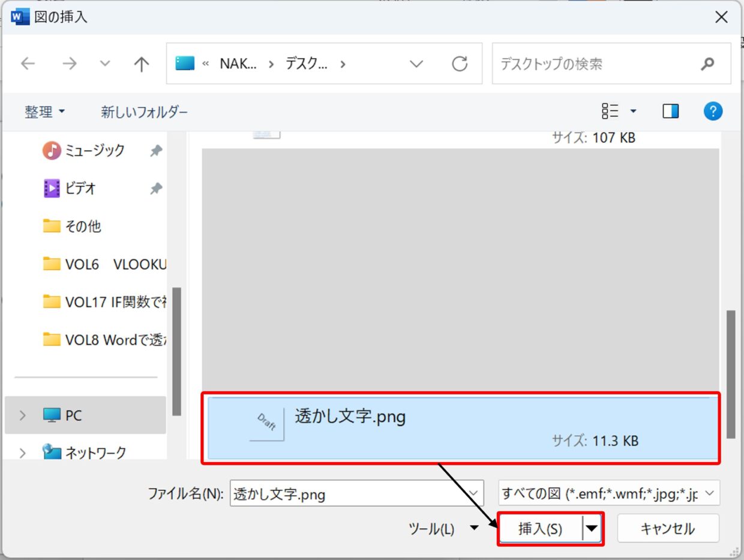Toggle the preview pane
Image resolution: width=744 pixels, height=560 pixels.
tap(671, 111)
